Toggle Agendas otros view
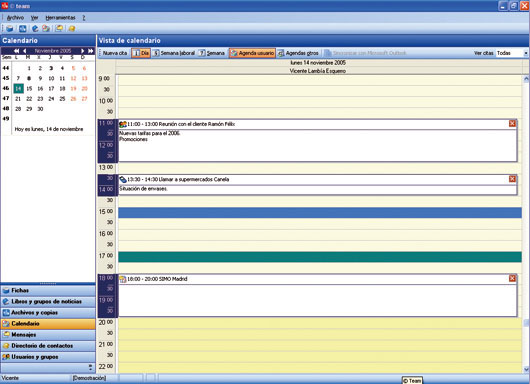This screenshot has width=530, height=384. point(298,53)
